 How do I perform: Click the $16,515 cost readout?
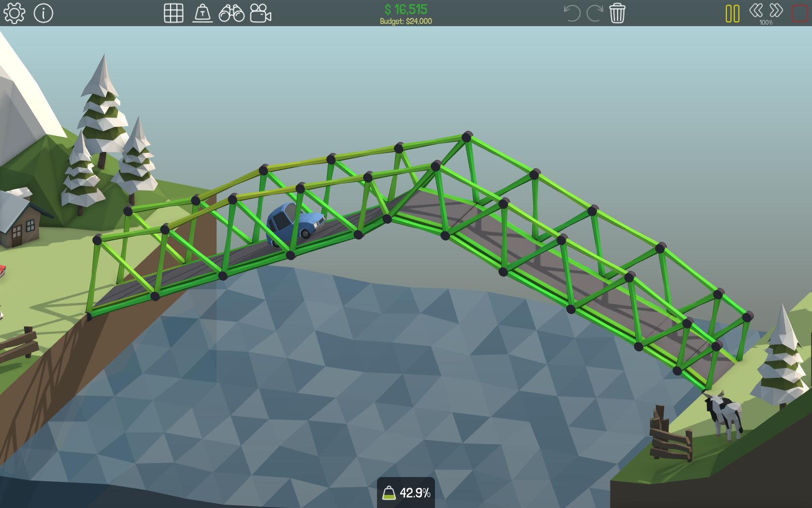tap(406, 9)
